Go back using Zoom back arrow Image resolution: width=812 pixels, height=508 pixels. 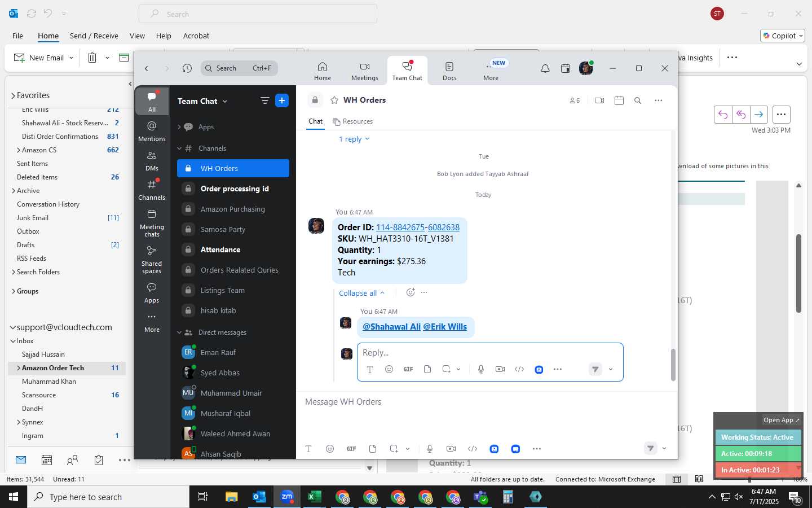(147, 68)
